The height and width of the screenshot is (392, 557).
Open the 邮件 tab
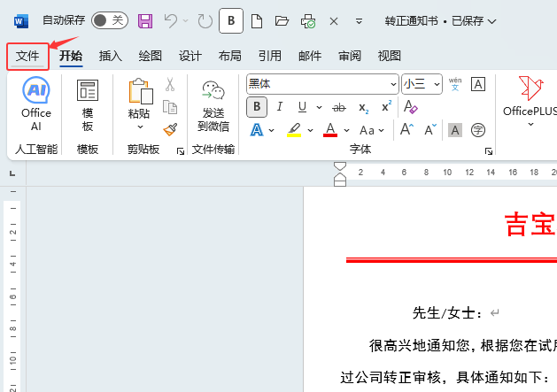click(x=310, y=56)
